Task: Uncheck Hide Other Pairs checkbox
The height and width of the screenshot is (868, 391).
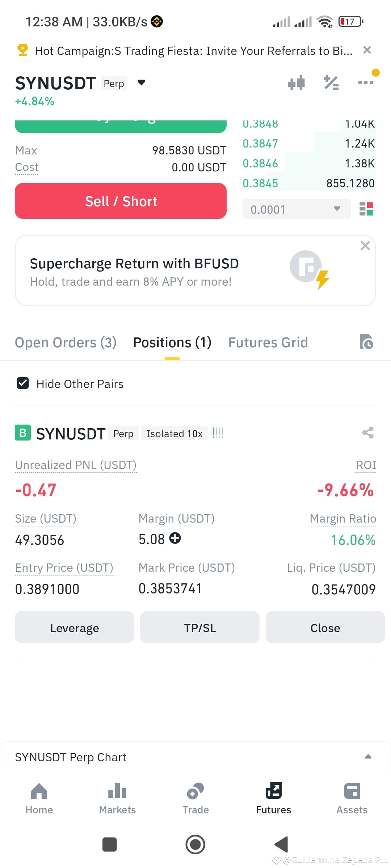Action: (23, 383)
